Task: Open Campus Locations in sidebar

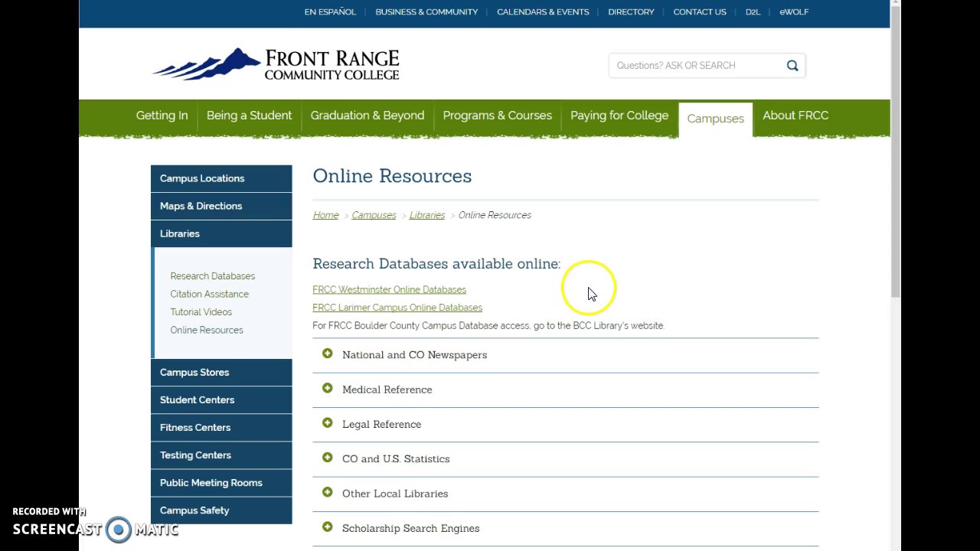Action: click(x=221, y=178)
